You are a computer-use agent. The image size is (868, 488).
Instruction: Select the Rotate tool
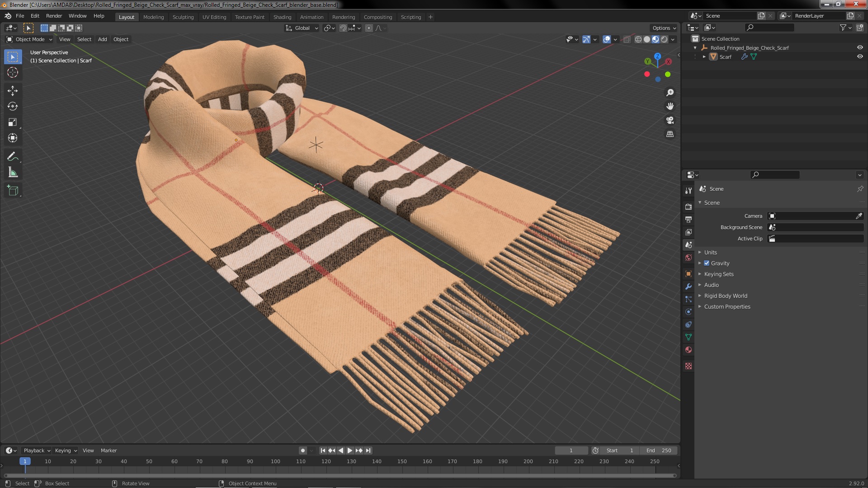click(13, 107)
